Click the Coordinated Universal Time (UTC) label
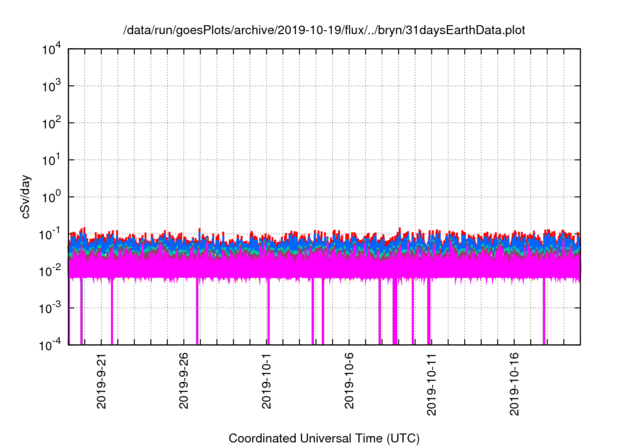 pyautogui.click(x=324, y=439)
